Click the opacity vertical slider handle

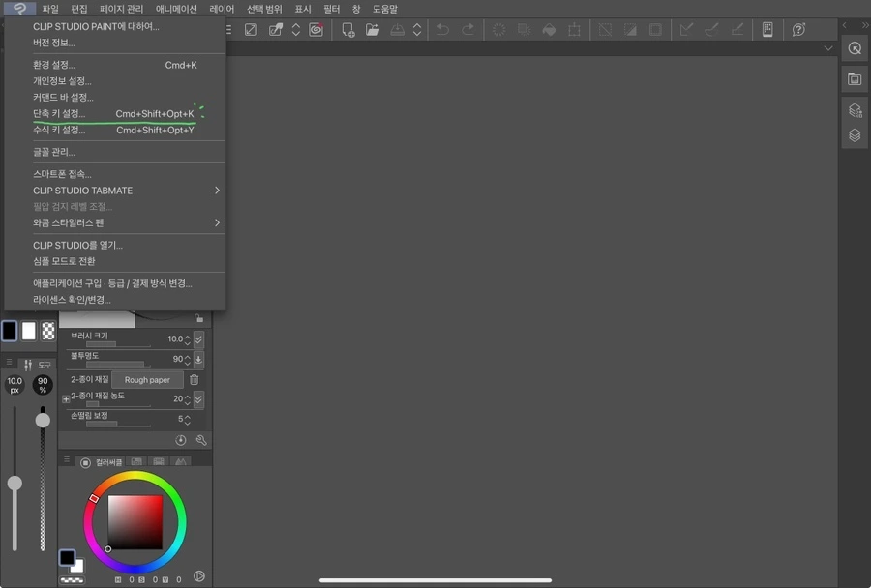click(x=43, y=421)
